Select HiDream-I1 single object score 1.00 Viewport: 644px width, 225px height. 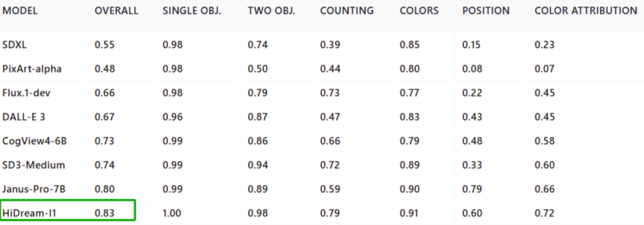pyautogui.click(x=172, y=214)
